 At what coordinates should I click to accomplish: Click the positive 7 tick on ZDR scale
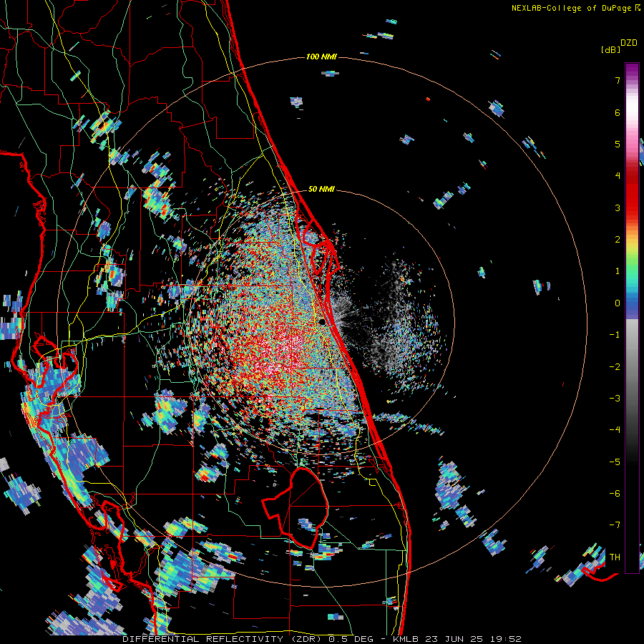[618, 80]
